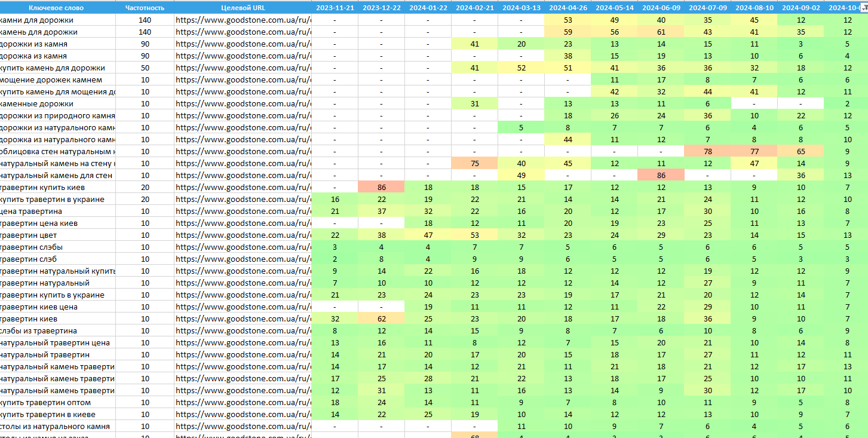
Task: Select keyword cell 'каменные дорожки'
Action: pos(58,104)
